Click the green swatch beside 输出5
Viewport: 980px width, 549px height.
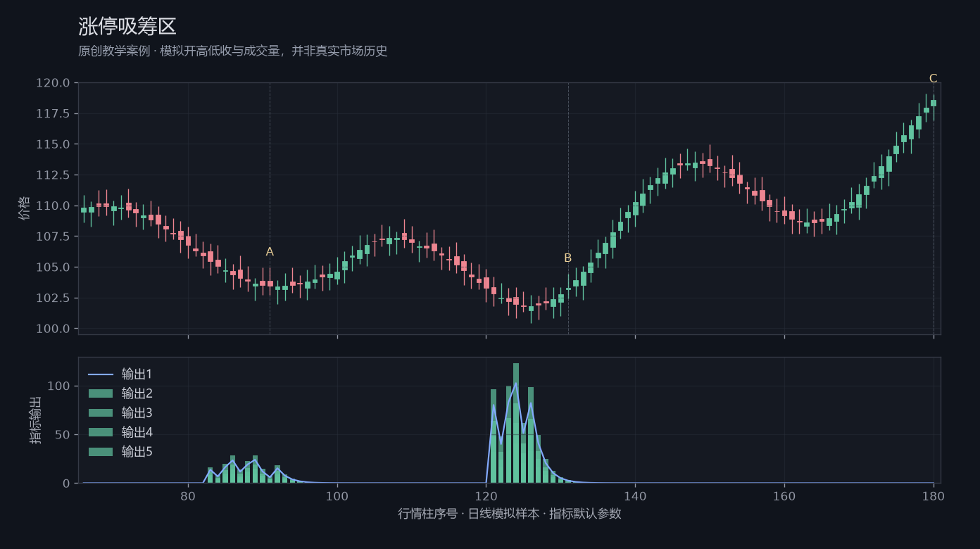tap(101, 452)
